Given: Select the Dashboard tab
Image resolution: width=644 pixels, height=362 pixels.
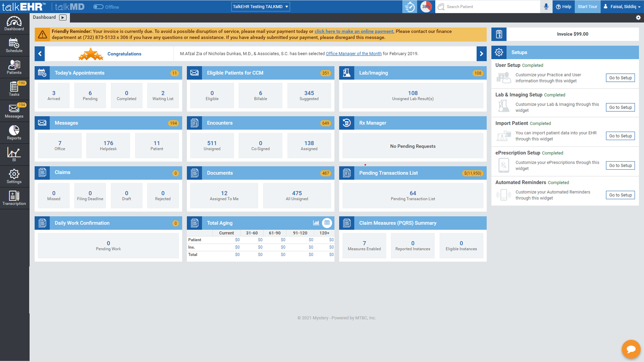Looking at the screenshot, I should (x=44, y=17).
